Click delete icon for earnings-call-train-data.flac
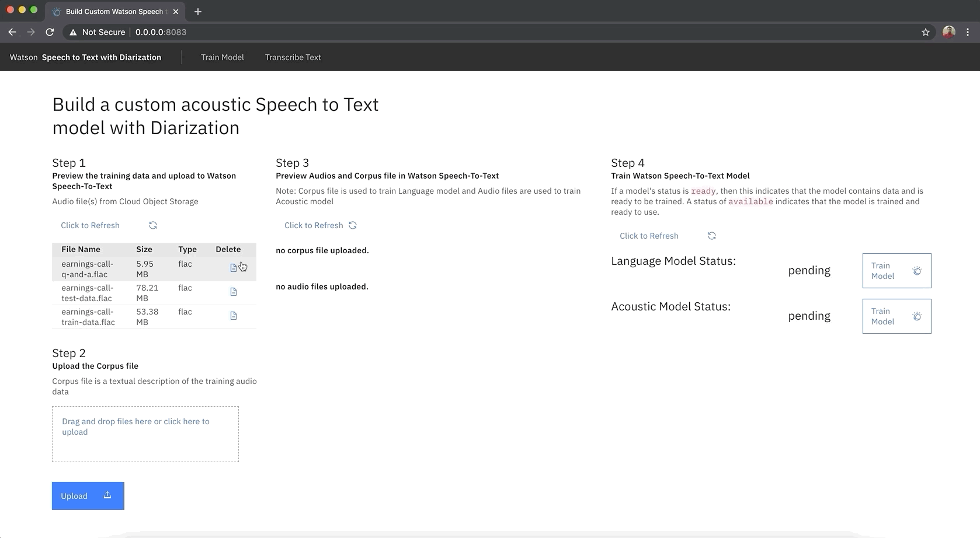The width and height of the screenshot is (980, 538). click(x=234, y=316)
